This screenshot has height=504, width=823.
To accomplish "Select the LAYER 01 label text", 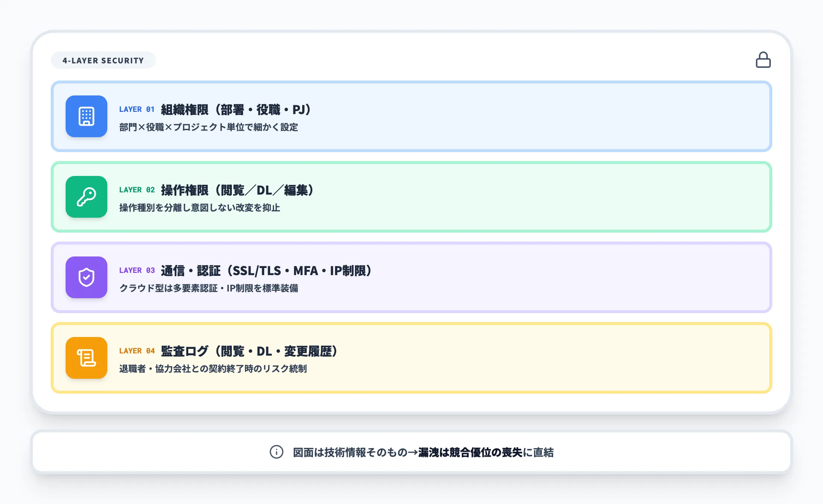I will (137, 110).
